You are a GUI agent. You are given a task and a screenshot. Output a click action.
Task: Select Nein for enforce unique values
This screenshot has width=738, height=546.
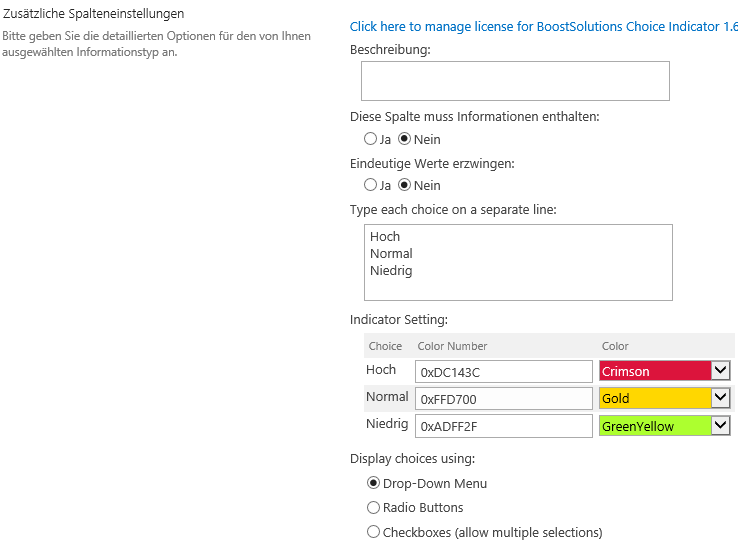(x=404, y=185)
